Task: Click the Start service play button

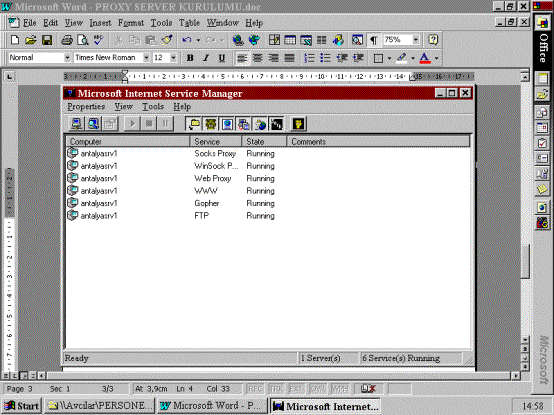Action: pyautogui.click(x=132, y=124)
